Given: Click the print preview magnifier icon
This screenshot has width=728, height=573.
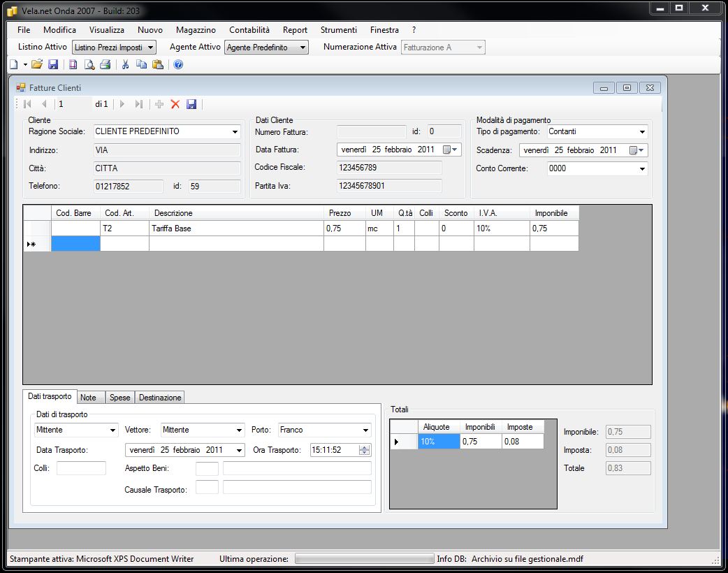Looking at the screenshot, I should (x=89, y=64).
